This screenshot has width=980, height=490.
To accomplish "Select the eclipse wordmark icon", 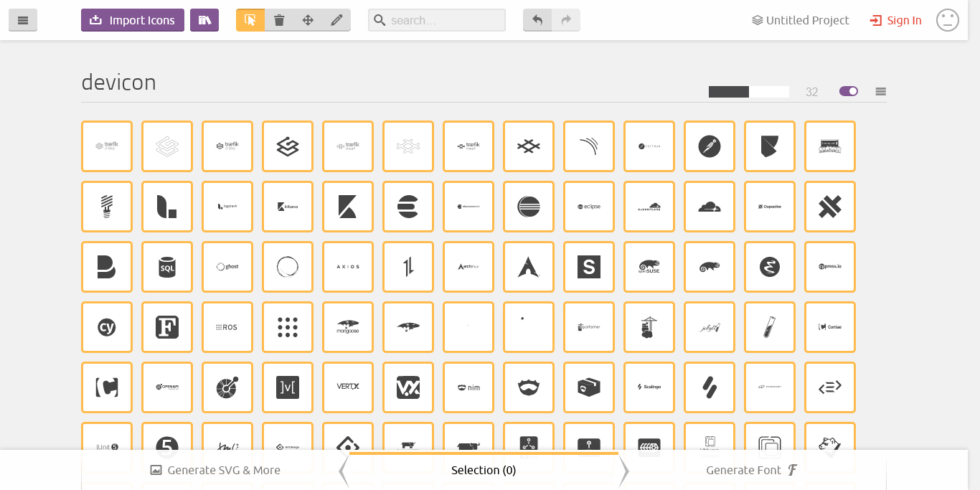I will click(x=589, y=207).
